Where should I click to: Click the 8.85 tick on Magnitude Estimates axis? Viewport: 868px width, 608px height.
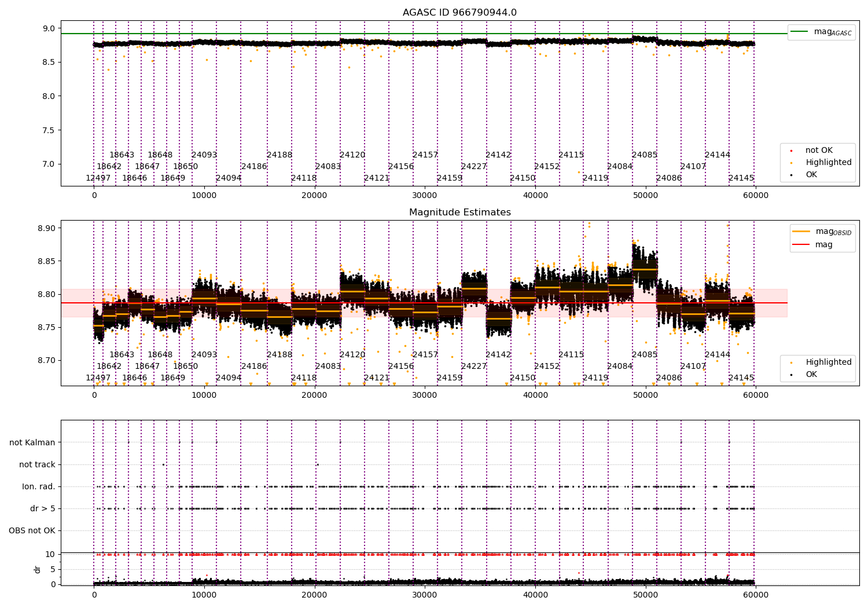click(x=46, y=261)
